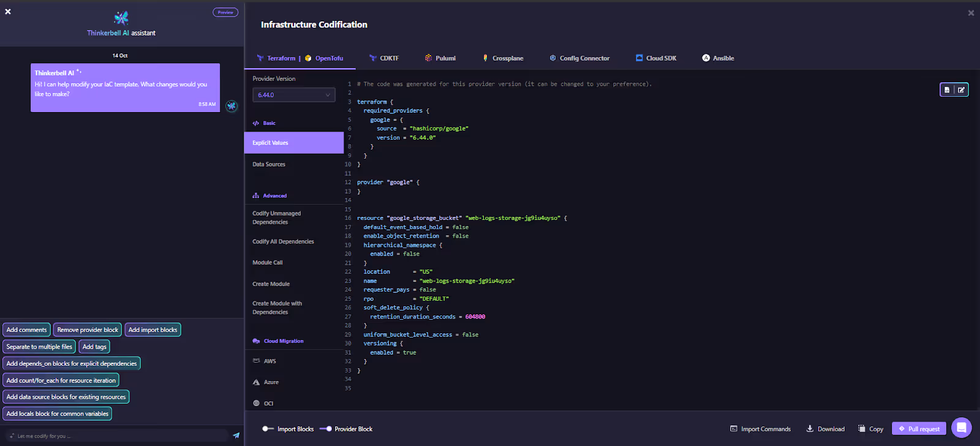This screenshot has width=980, height=446.
Task: Click the edit code pencil icon
Action: pyautogui.click(x=961, y=90)
